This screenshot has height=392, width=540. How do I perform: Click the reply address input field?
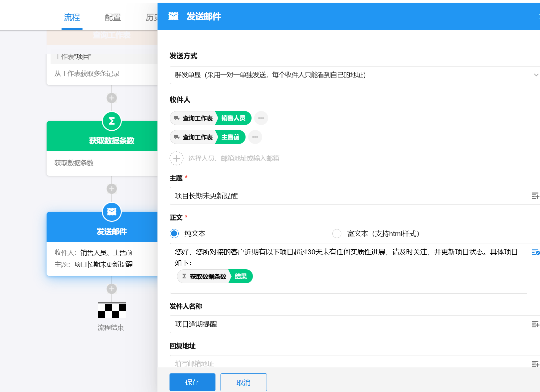[x=348, y=363]
